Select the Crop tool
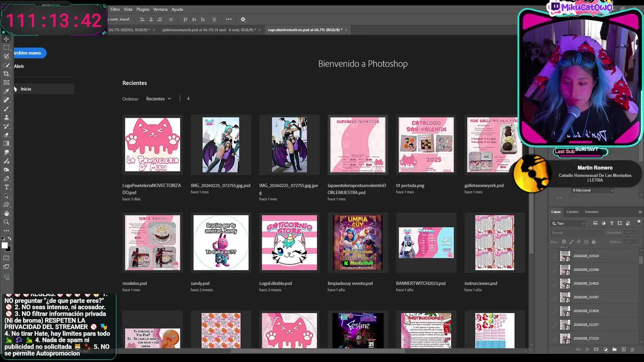The height and width of the screenshot is (362, 644). 7,73
